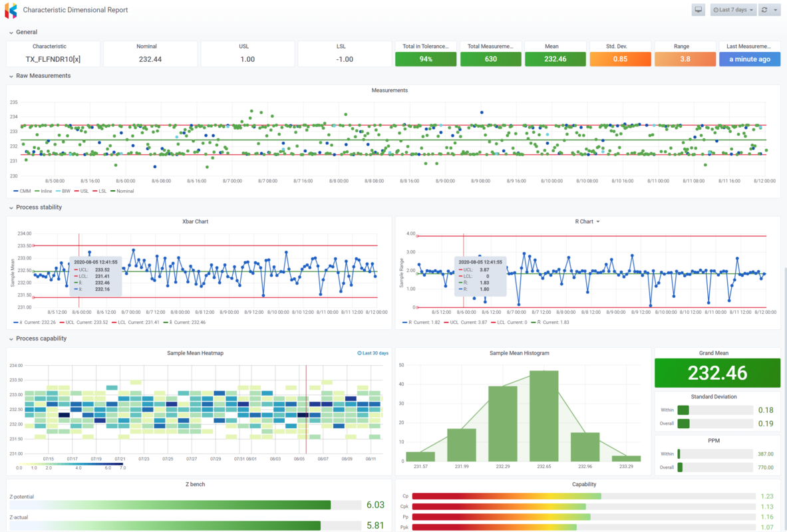Viewport: 787px width, 532px height.
Task: Click the TX_FLFNDR10[x] characteristic value
Action: (x=53, y=59)
